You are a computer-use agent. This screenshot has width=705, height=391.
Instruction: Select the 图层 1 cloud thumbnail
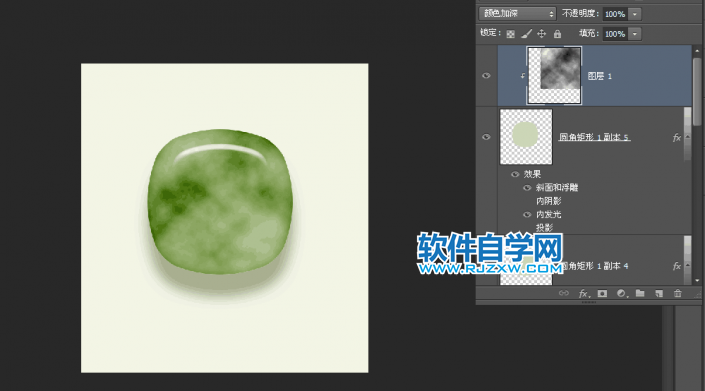click(554, 76)
